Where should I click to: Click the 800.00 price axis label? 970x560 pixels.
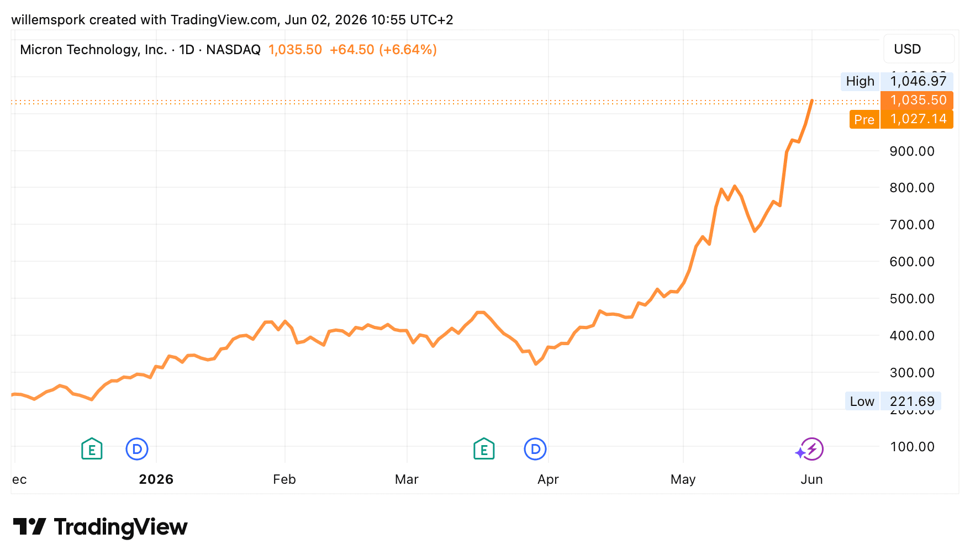click(x=912, y=188)
